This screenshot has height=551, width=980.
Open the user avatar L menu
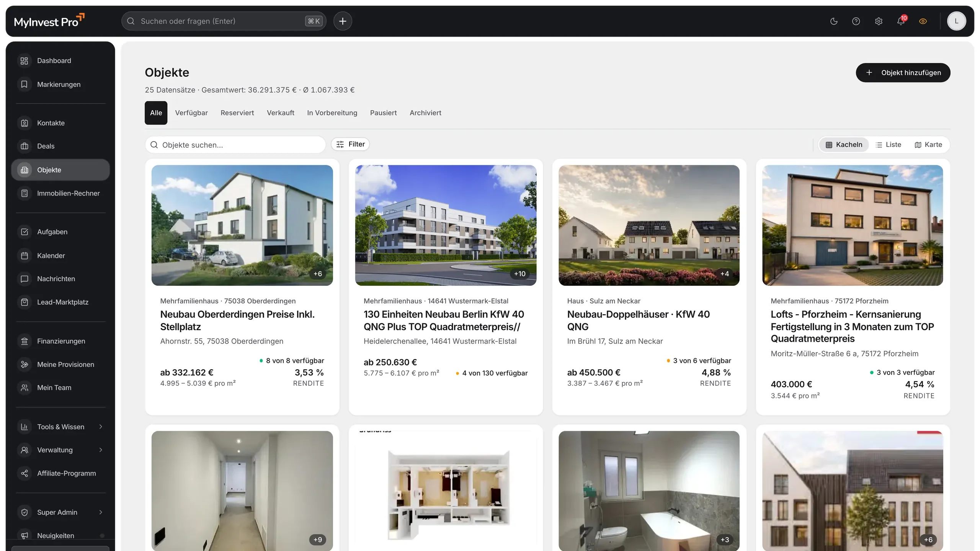956,21
